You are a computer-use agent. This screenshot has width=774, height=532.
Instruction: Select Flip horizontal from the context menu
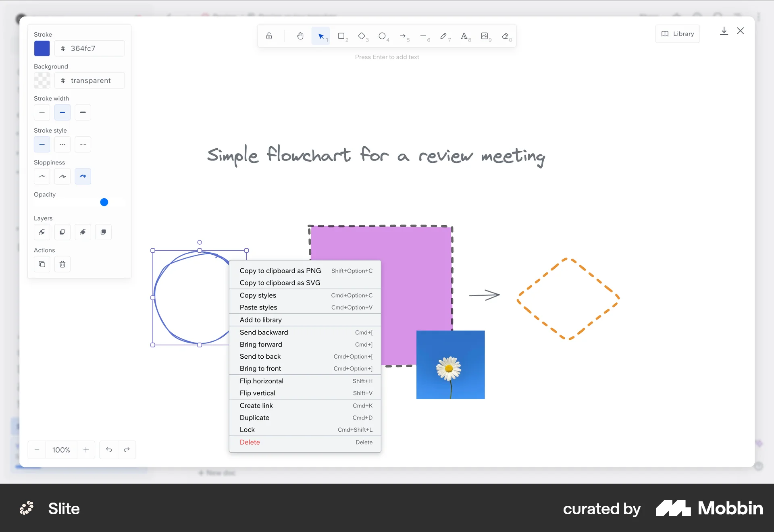pos(261,381)
